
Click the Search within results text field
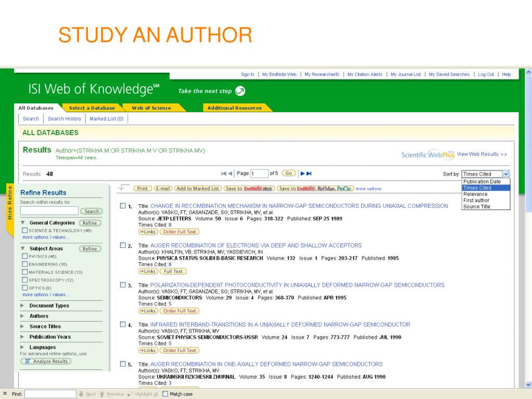[x=49, y=211]
